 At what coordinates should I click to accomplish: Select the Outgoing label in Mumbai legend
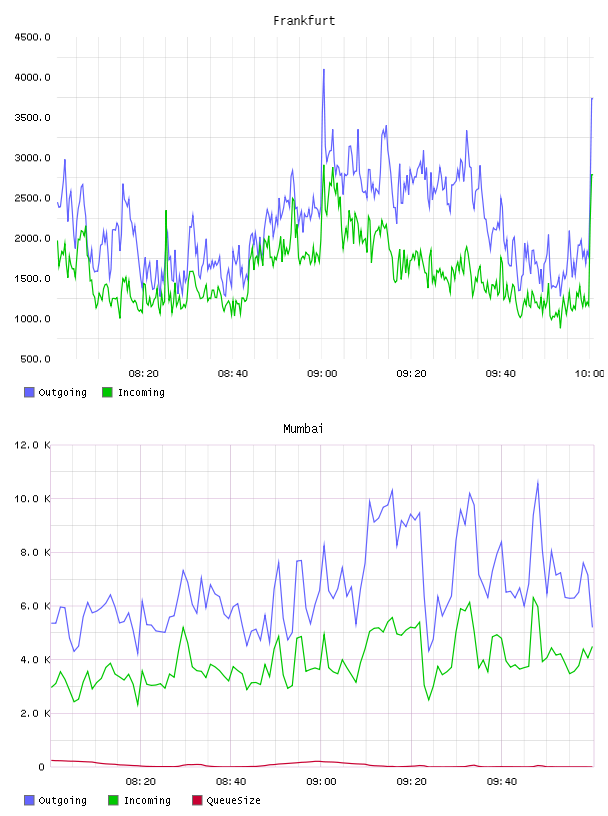(x=62, y=800)
